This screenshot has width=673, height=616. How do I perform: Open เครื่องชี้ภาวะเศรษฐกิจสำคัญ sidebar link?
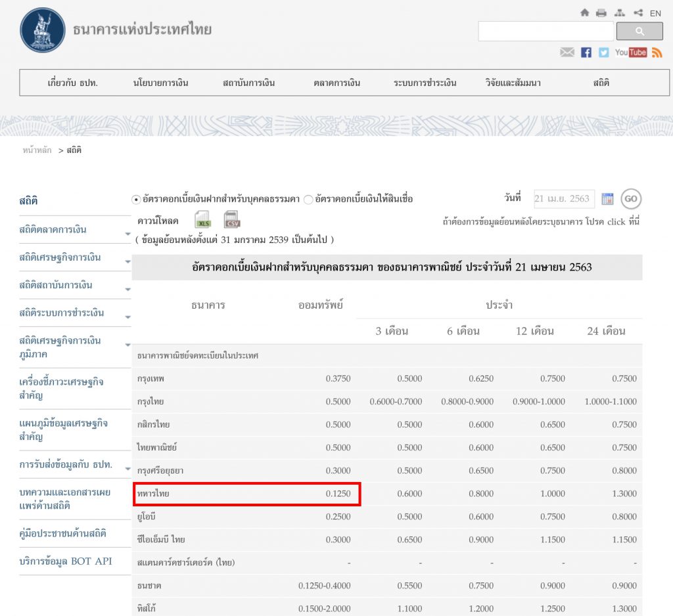coord(61,388)
